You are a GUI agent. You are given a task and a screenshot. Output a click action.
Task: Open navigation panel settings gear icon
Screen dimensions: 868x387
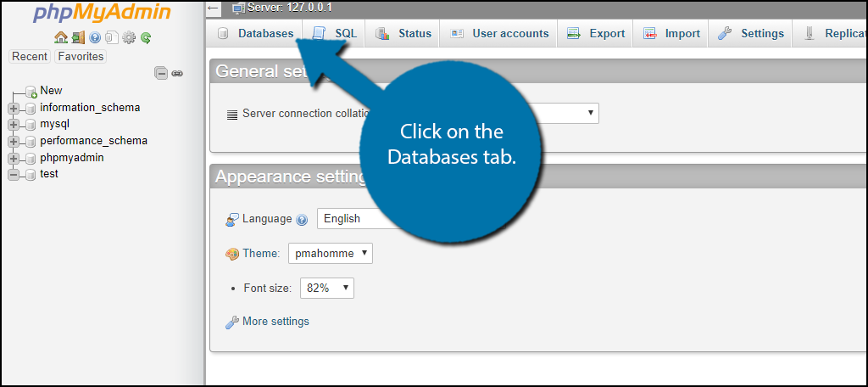pos(129,37)
